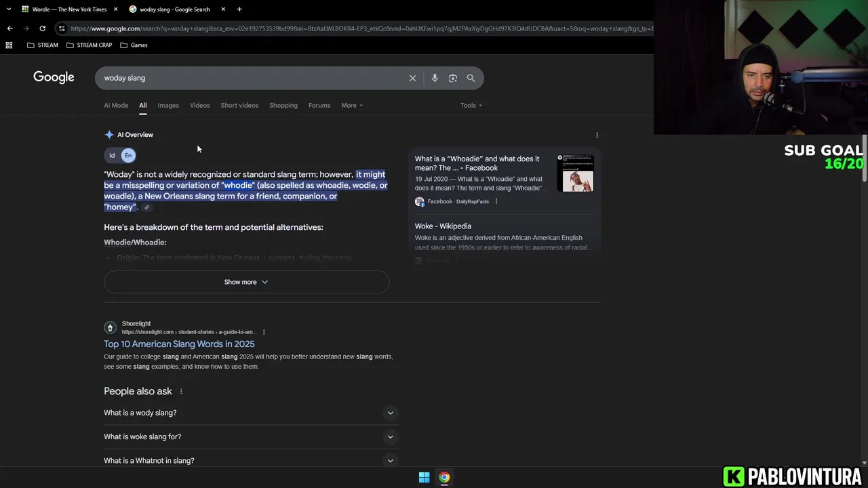Viewport: 868px width, 488px height.
Task: Open the STREAM bookmark folder
Action: (42, 45)
